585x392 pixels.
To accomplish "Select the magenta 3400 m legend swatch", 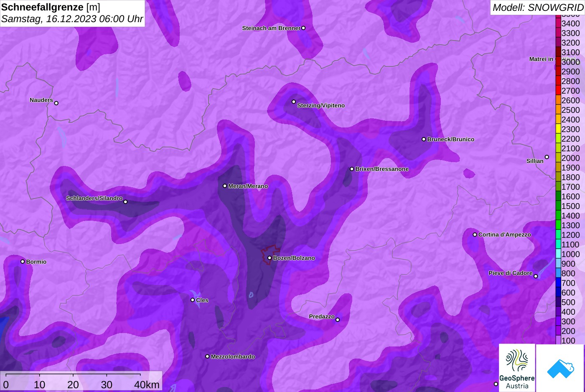I will coord(558,23).
